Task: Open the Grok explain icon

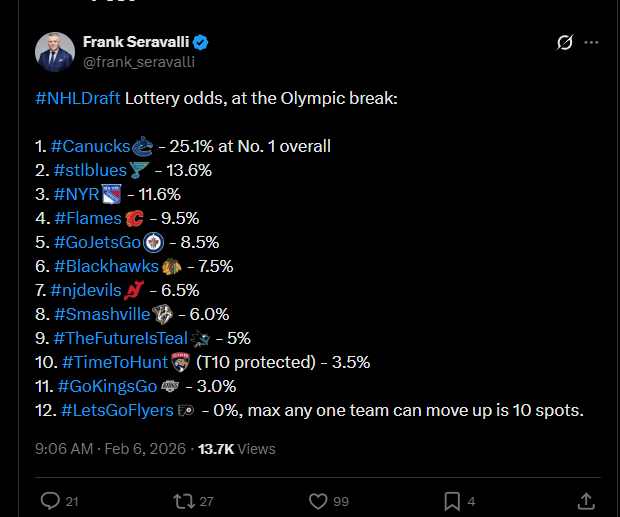Action: (x=564, y=43)
